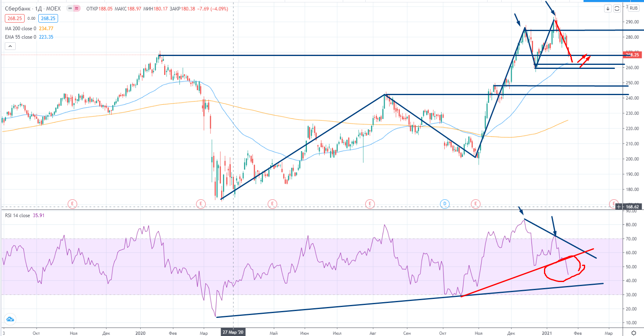Click the TradingView cloud logo icon
Screen dimensions: 644x336
10,319
